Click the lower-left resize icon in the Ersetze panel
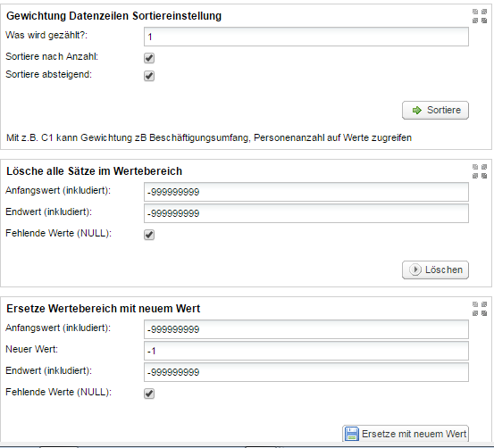 (x=475, y=313)
